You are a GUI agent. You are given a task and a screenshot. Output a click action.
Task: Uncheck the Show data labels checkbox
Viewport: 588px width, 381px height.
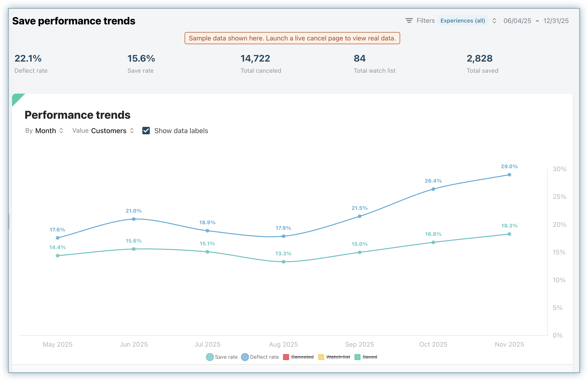[146, 131]
